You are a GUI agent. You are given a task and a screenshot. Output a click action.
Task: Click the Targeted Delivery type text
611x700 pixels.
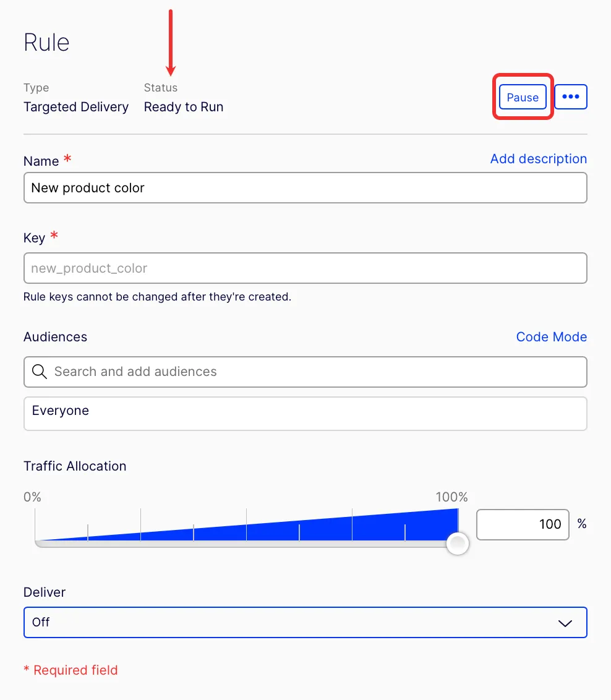click(76, 107)
